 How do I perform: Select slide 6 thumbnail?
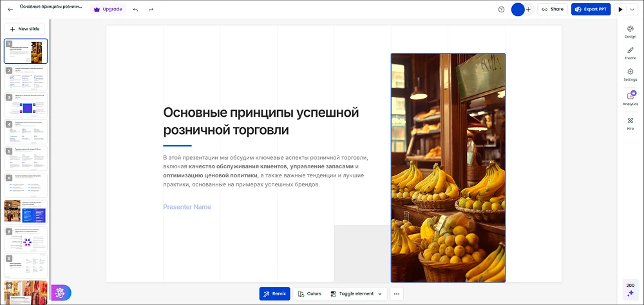coord(26,185)
